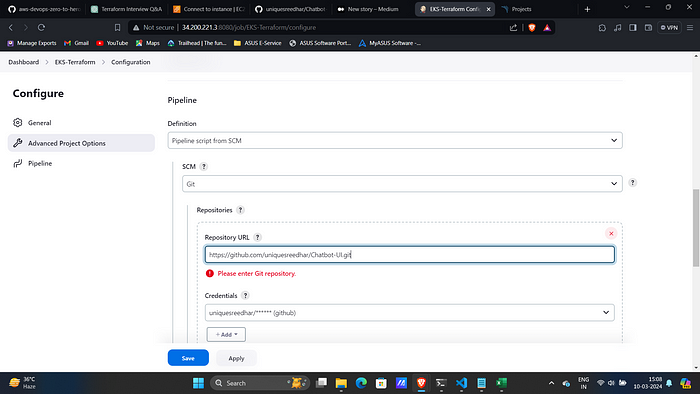
Task: Show help for Credentials
Action: click(245, 295)
